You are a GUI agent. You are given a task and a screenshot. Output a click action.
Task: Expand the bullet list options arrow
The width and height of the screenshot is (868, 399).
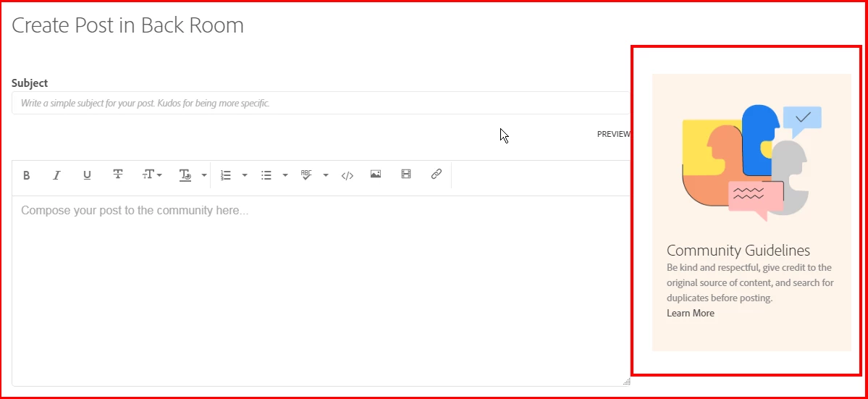click(285, 175)
